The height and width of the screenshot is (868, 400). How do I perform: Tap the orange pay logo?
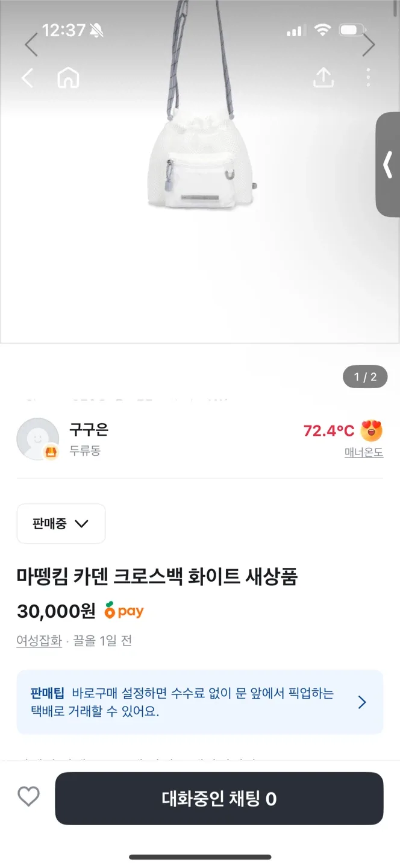click(124, 611)
